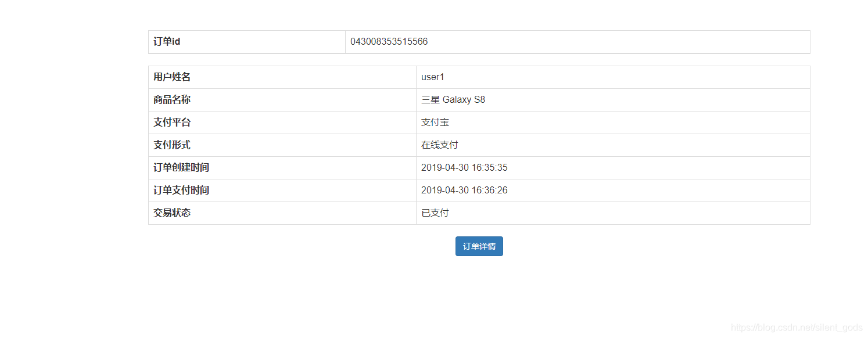Click the 支付平台 label
This screenshot has width=868, height=338.
click(x=172, y=123)
